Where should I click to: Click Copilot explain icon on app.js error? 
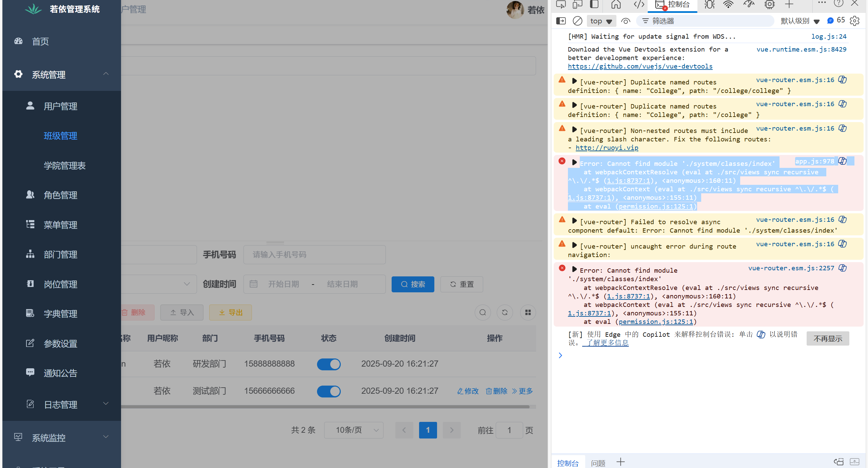(x=843, y=161)
